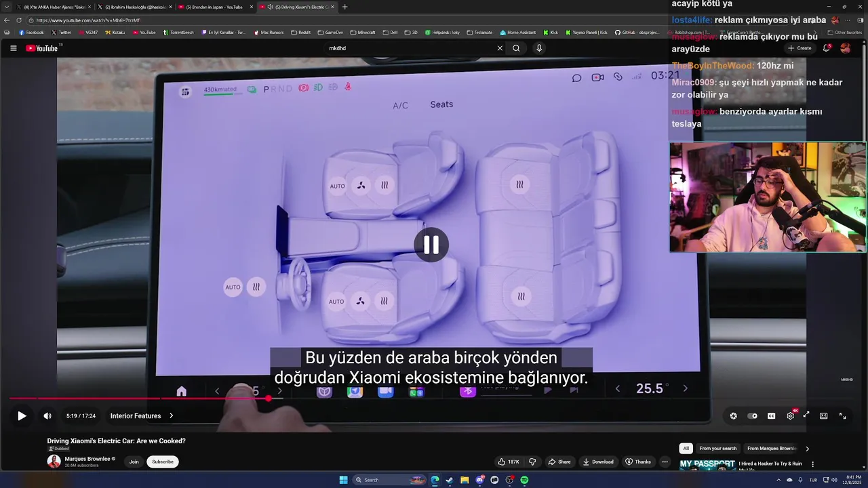
Task: Share the video using Share button
Action: click(x=559, y=462)
